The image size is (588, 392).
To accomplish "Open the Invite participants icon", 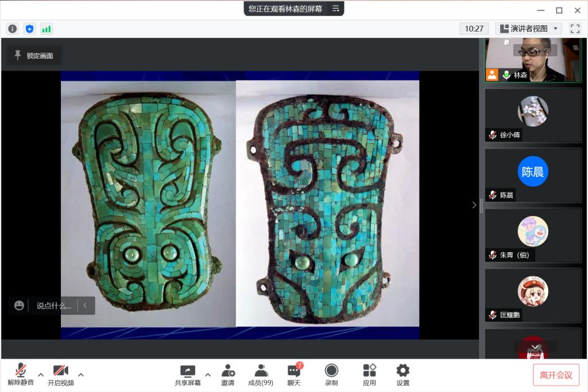I will (228, 375).
